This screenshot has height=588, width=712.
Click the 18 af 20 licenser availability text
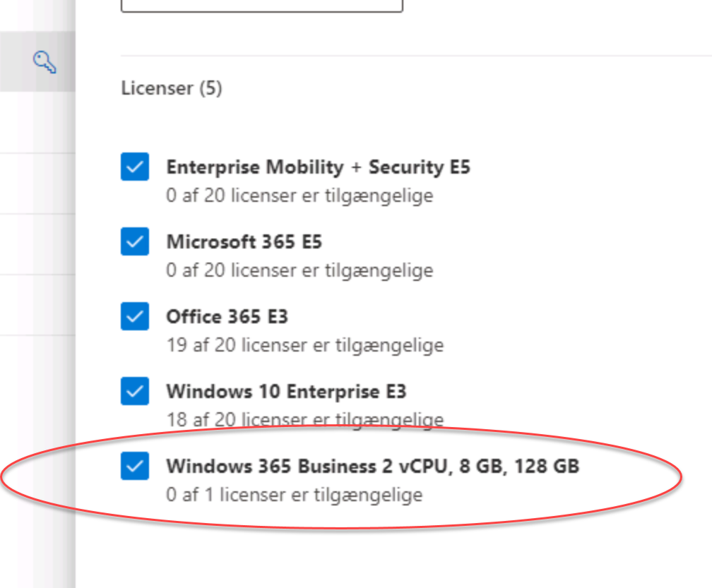point(305,420)
